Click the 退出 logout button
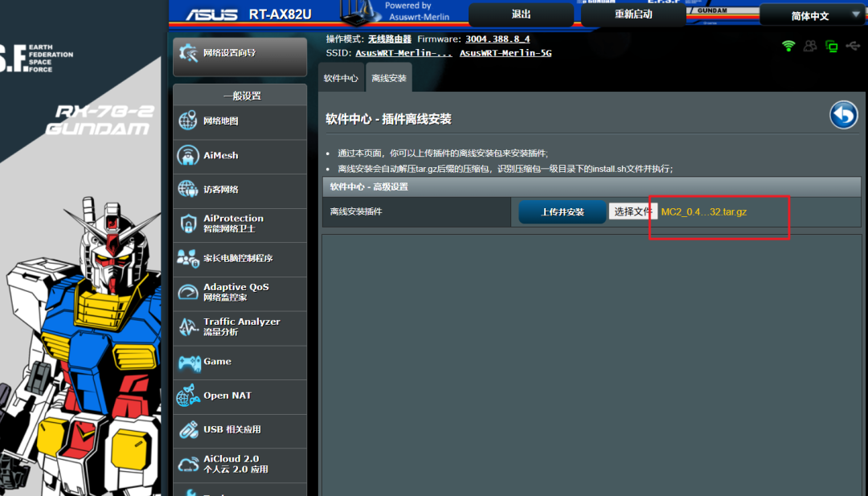 click(521, 14)
